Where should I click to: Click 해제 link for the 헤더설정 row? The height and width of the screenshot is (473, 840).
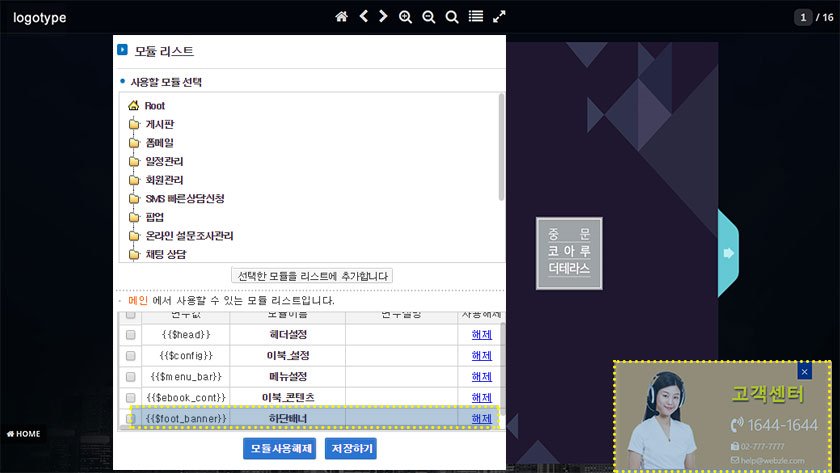[x=481, y=335]
